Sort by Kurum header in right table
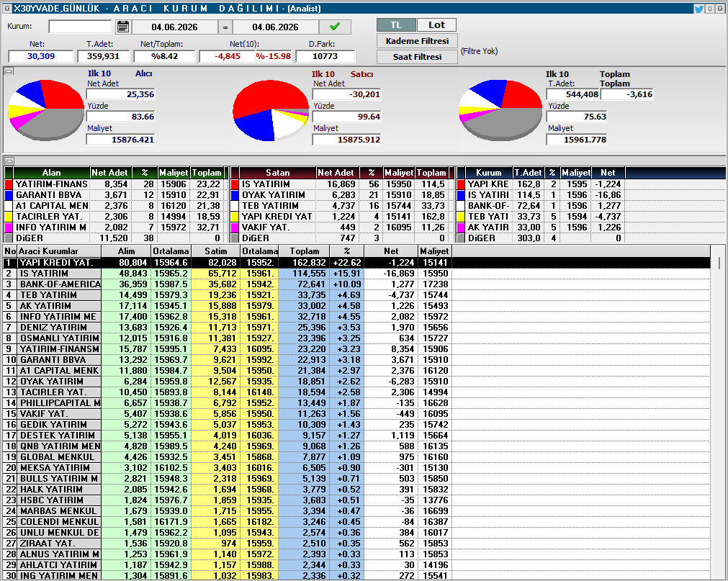This screenshot has height=581, width=728. point(489,173)
